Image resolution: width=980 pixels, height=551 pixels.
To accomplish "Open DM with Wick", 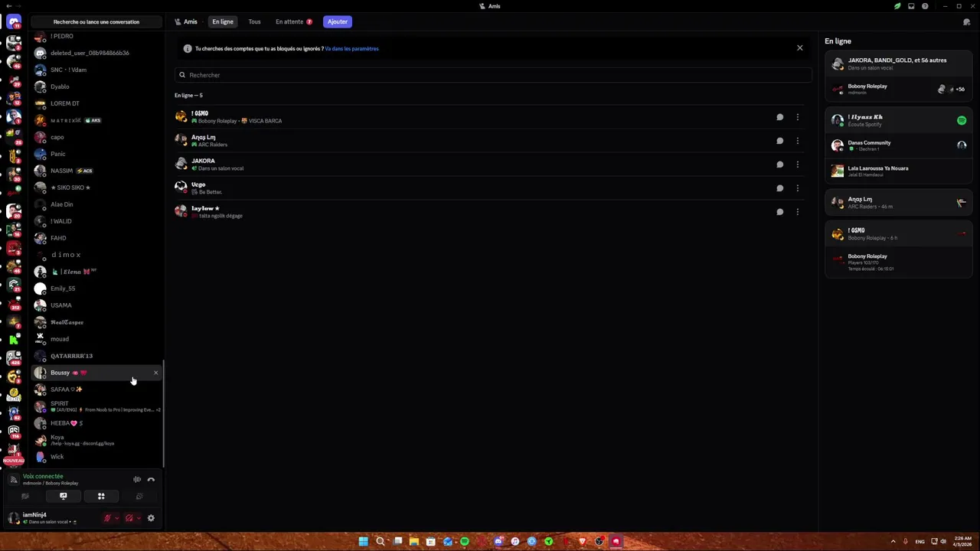I will click(96, 457).
